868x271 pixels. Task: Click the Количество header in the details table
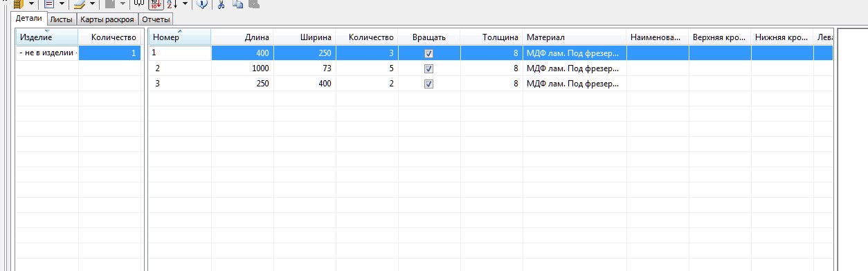click(x=367, y=37)
